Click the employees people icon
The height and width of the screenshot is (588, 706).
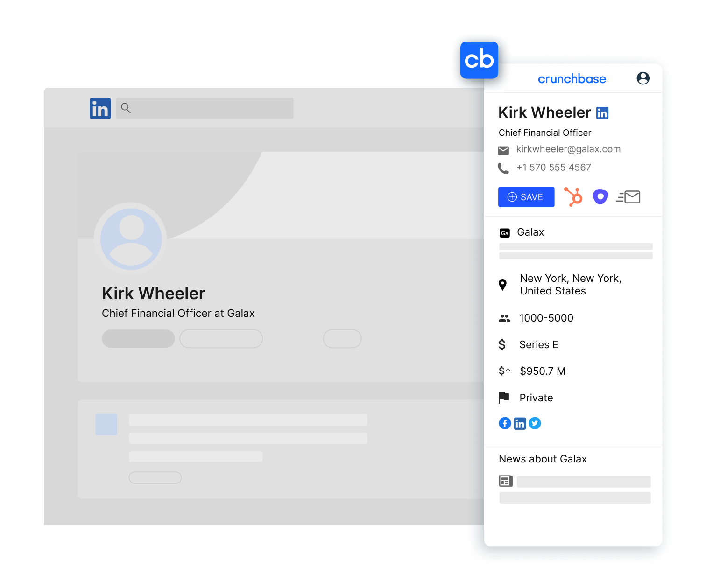tap(504, 318)
